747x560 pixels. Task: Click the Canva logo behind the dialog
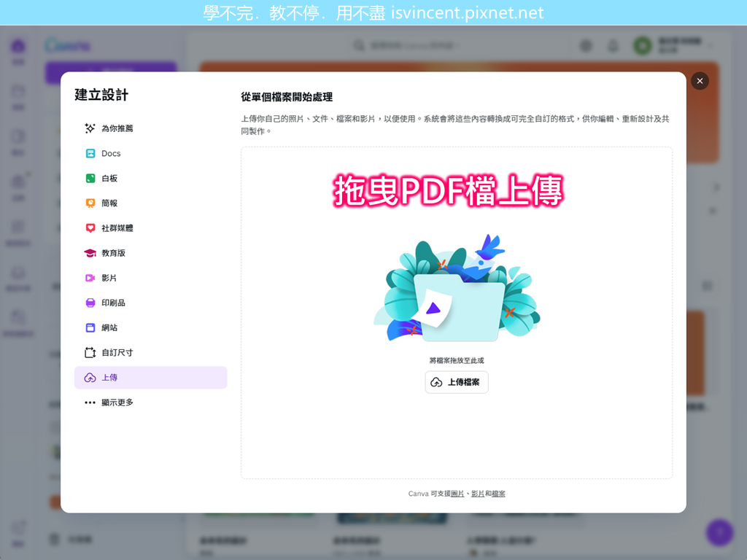point(67,46)
